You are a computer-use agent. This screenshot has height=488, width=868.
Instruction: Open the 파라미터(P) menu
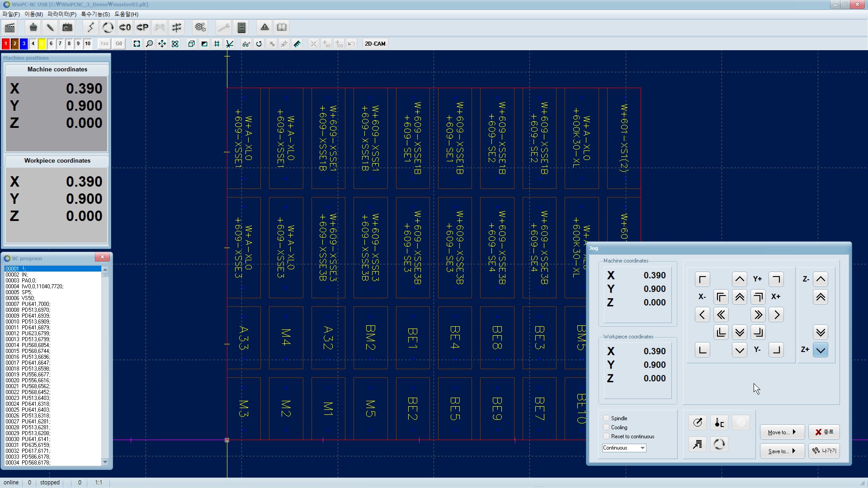(62, 14)
